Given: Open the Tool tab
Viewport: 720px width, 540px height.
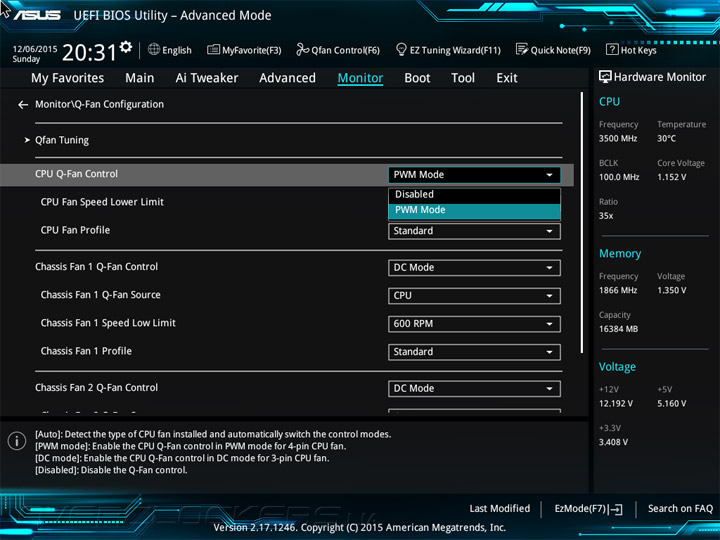Looking at the screenshot, I should (x=463, y=78).
